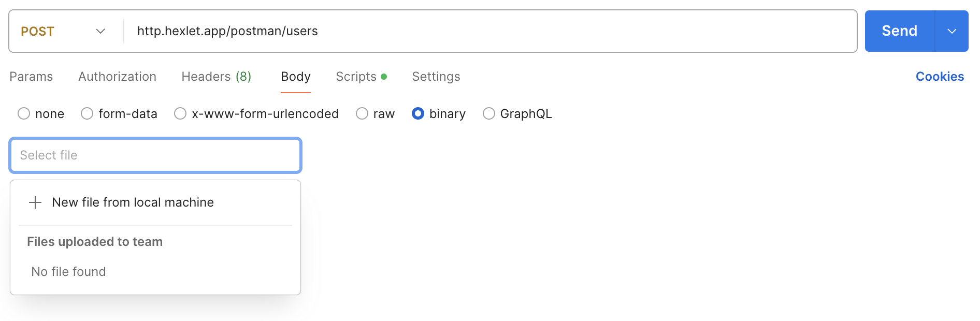Select the none body type
980x321 pixels.
pyautogui.click(x=24, y=113)
